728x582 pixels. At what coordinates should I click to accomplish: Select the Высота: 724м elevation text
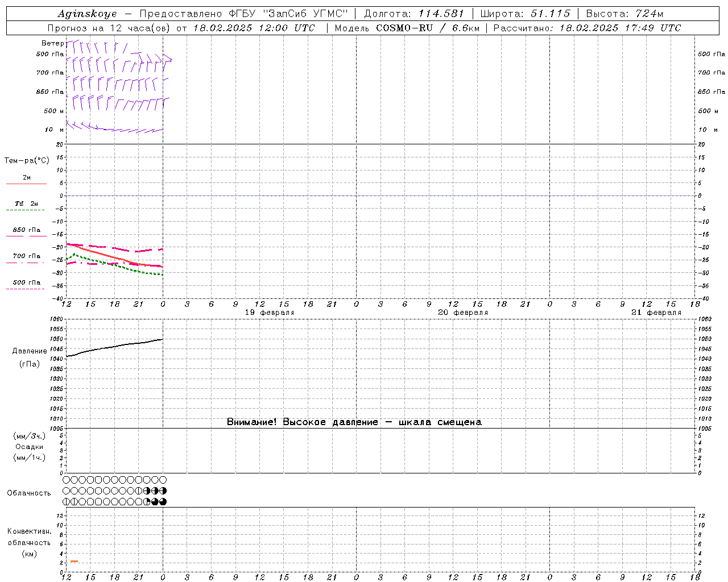click(624, 14)
